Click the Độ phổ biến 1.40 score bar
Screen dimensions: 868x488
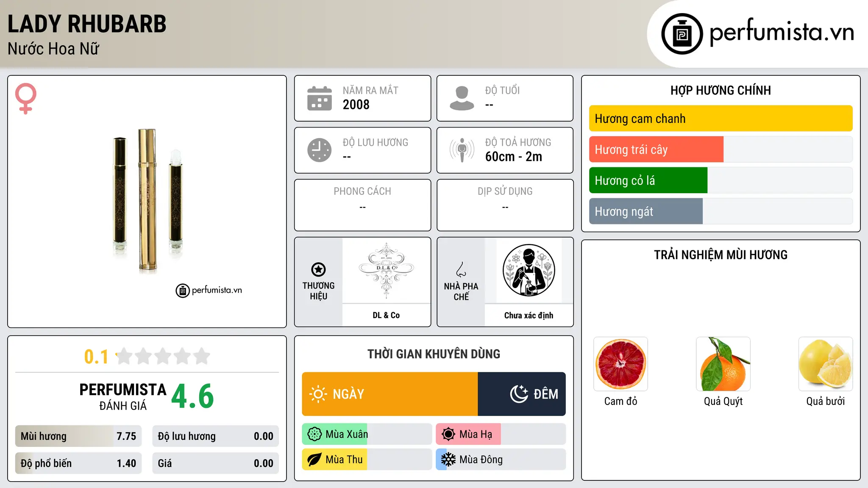[x=78, y=463]
